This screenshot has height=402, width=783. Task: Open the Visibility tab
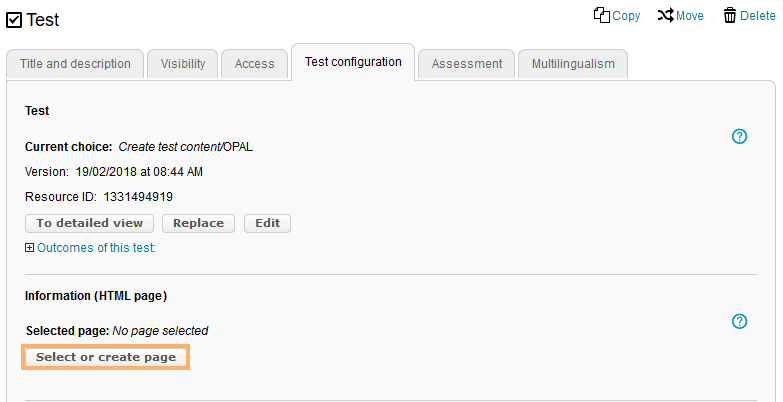pyautogui.click(x=182, y=63)
